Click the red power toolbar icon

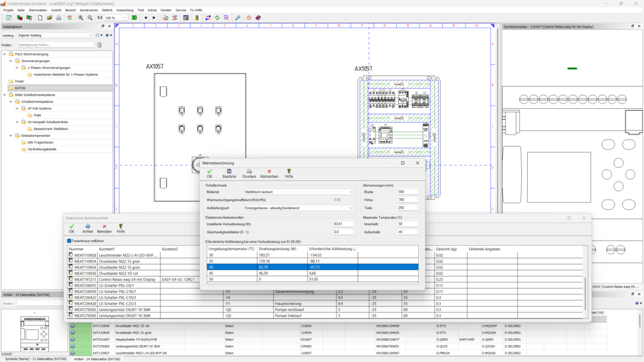[x=248, y=18]
